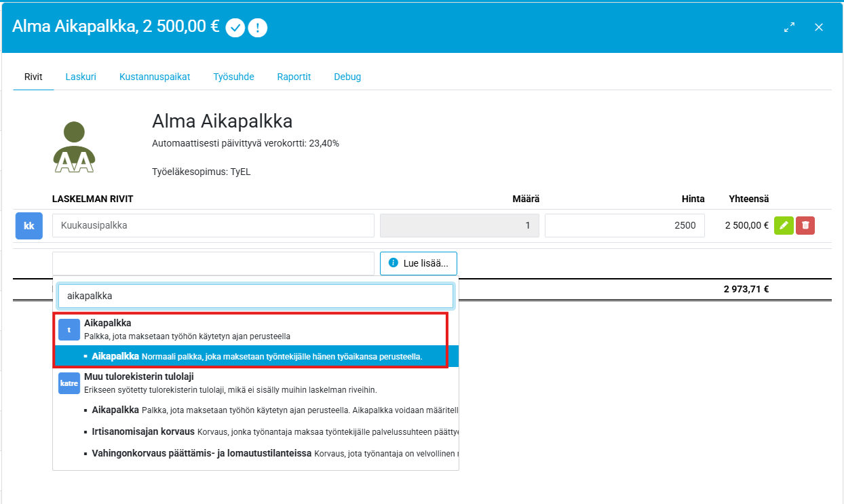Edit the Kuukausipalkka row with pencil icon

point(784,226)
